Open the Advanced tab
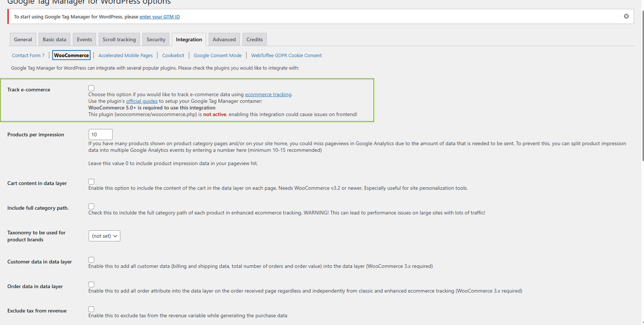The image size is (644, 325). click(x=224, y=39)
